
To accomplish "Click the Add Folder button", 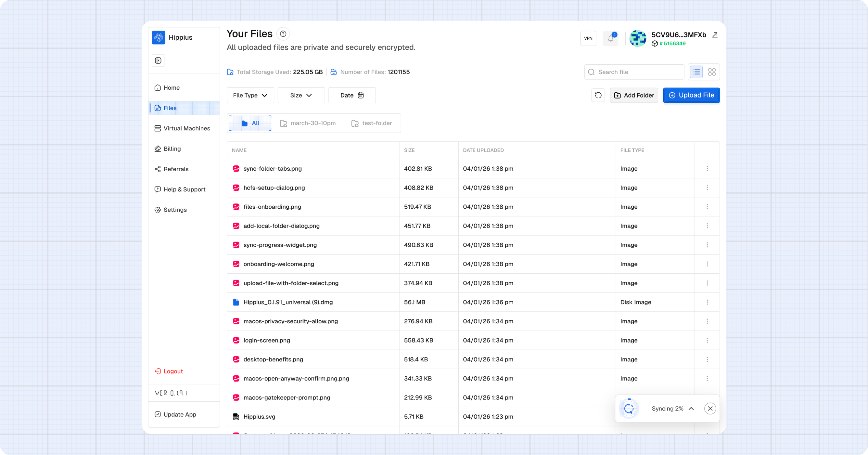I will click(634, 95).
